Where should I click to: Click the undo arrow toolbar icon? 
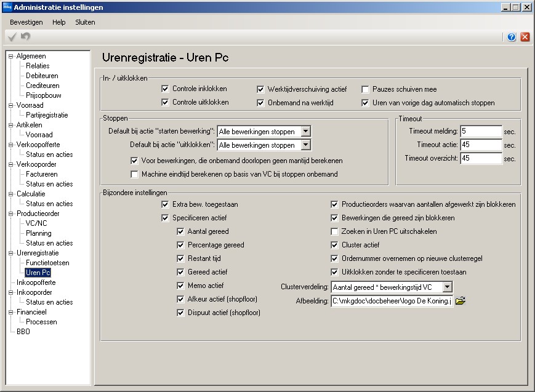coord(26,36)
